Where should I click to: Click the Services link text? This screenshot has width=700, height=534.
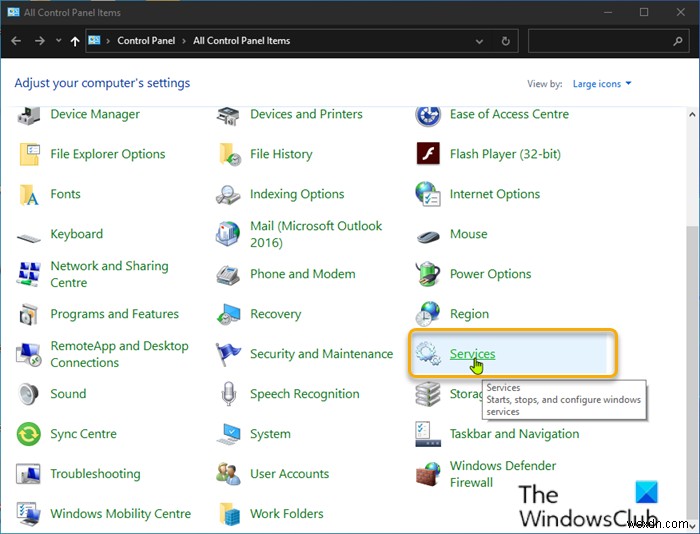point(472,354)
